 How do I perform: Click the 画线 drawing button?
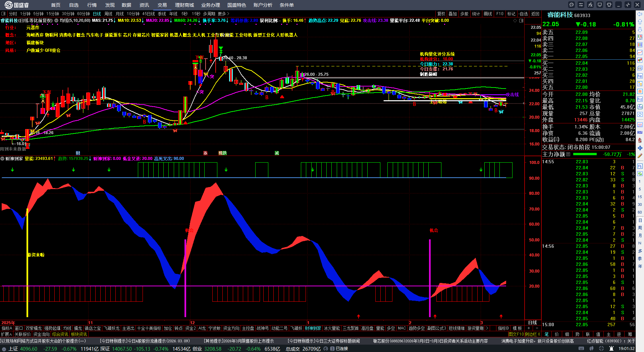[488, 14]
